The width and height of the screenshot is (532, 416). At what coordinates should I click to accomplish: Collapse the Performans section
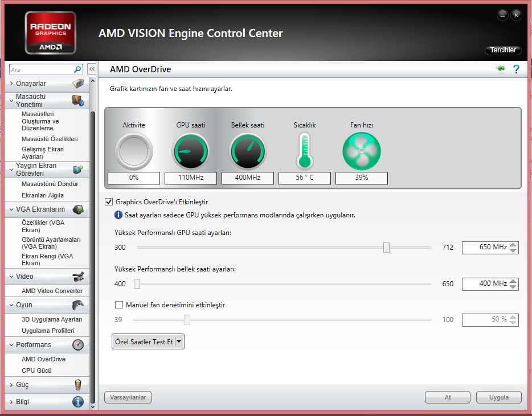point(11,345)
